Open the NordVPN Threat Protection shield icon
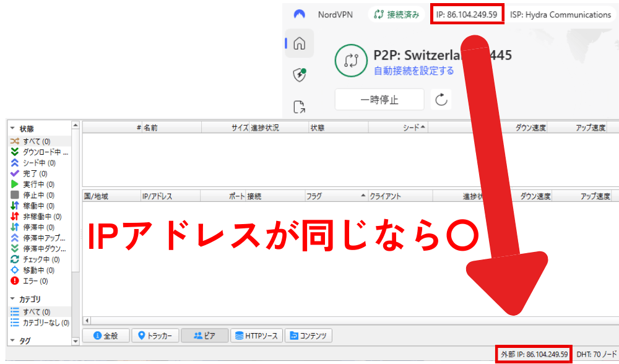This screenshot has height=364, width=619. (300, 75)
